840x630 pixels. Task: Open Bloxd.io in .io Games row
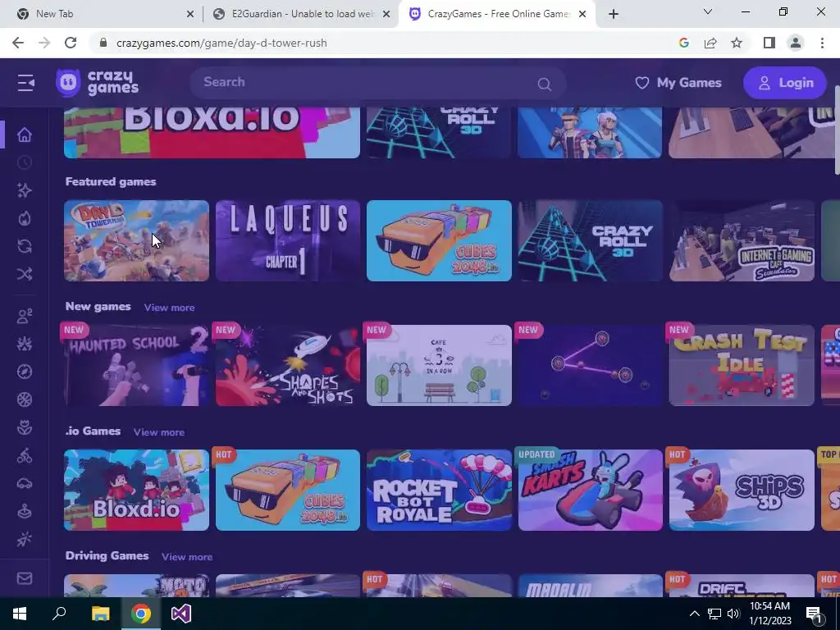point(137,491)
